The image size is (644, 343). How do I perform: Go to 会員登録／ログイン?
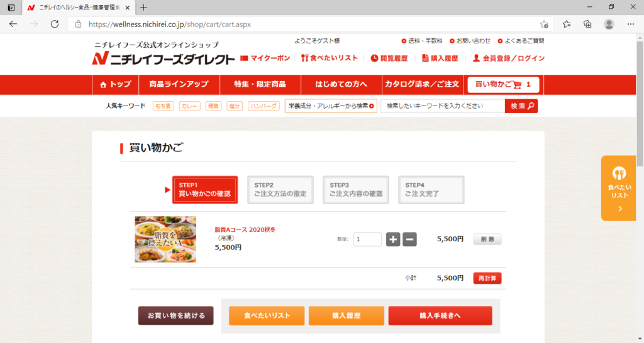508,58
